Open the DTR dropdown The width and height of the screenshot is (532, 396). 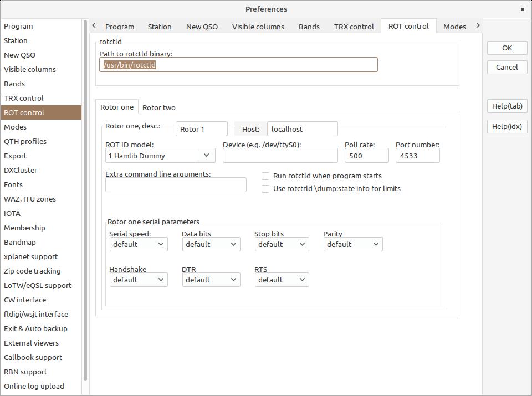(211, 280)
